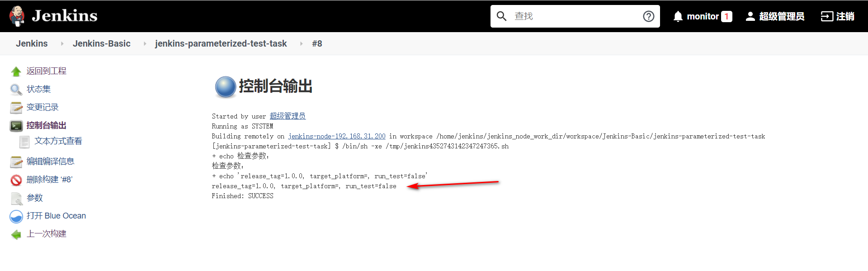Image resolution: width=868 pixels, height=271 pixels.
Task: Click the green back-arrow 上一次构建 icon
Action: coord(16,234)
